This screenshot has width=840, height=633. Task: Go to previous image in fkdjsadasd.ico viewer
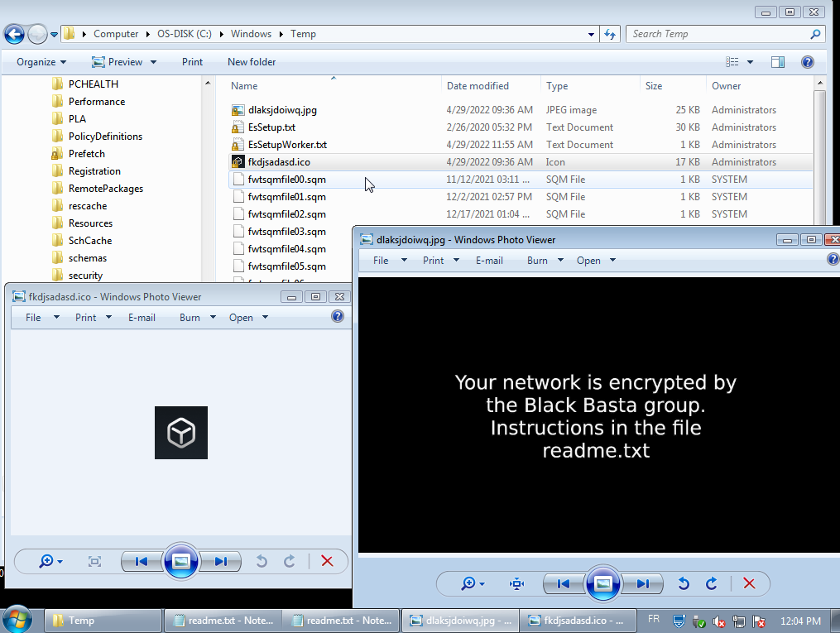click(x=142, y=561)
